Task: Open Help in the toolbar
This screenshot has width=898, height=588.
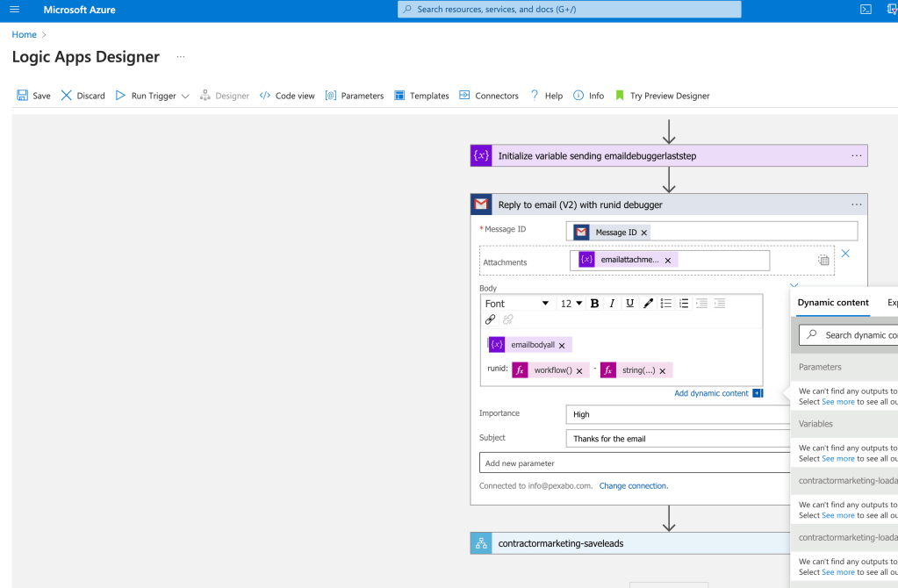Action: pos(546,96)
